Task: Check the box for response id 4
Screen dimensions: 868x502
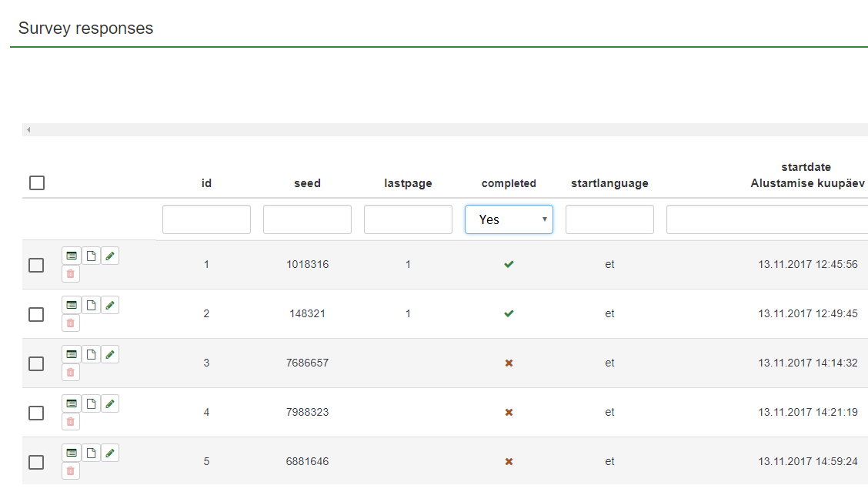Action: pyautogui.click(x=36, y=413)
